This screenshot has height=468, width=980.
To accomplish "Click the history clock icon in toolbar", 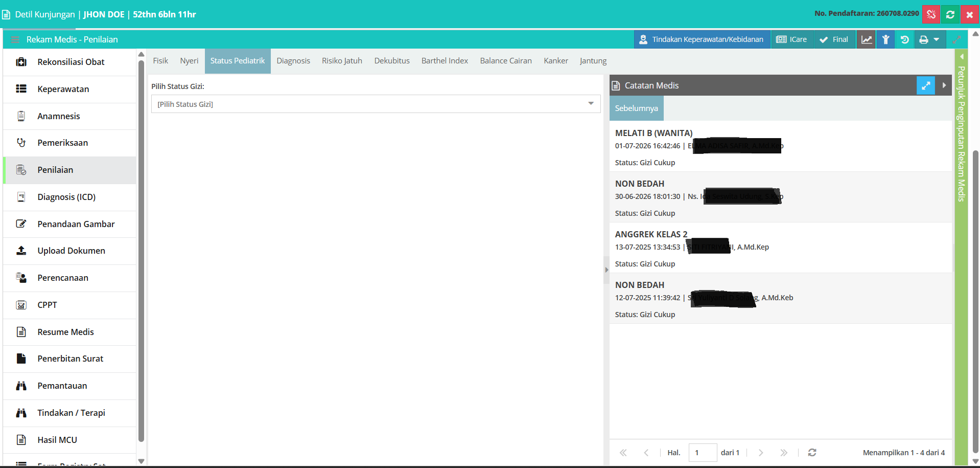I will tap(905, 39).
